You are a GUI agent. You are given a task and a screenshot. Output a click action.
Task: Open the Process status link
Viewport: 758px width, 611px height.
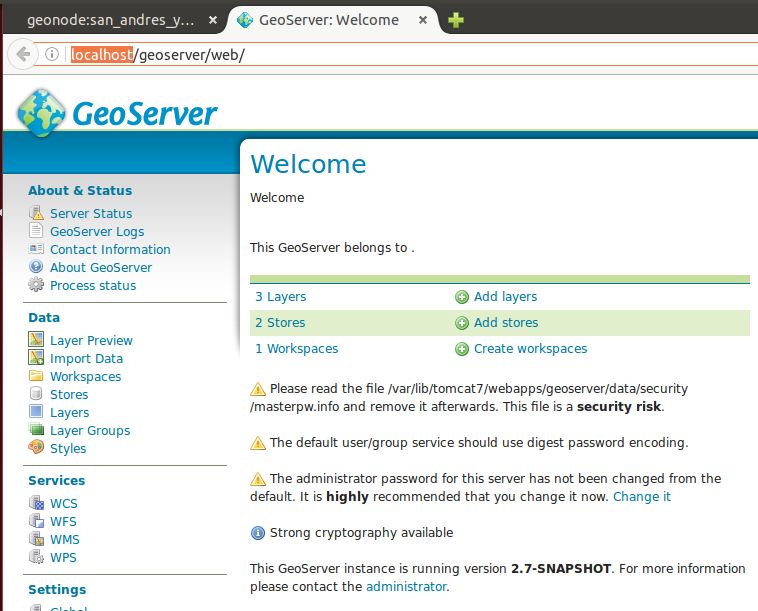[93, 285]
